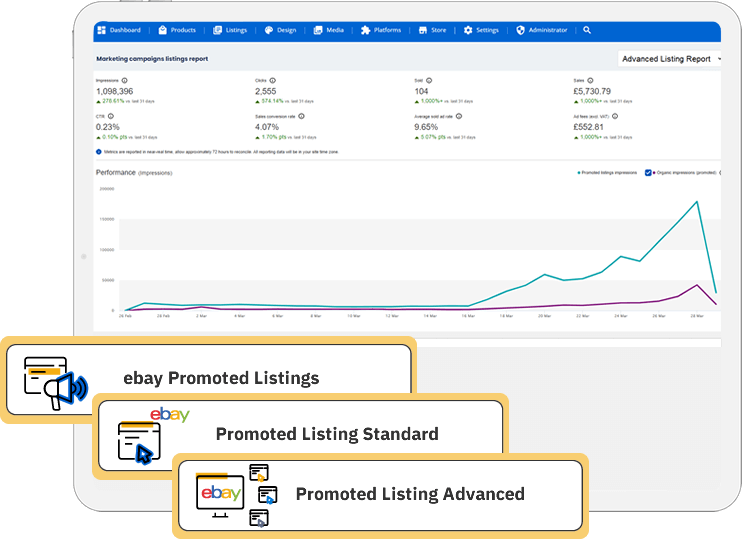Click the 5.07% pts change under Average sold ad rate
The height and width of the screenshot is (539, 742).
tap(433, 137)
